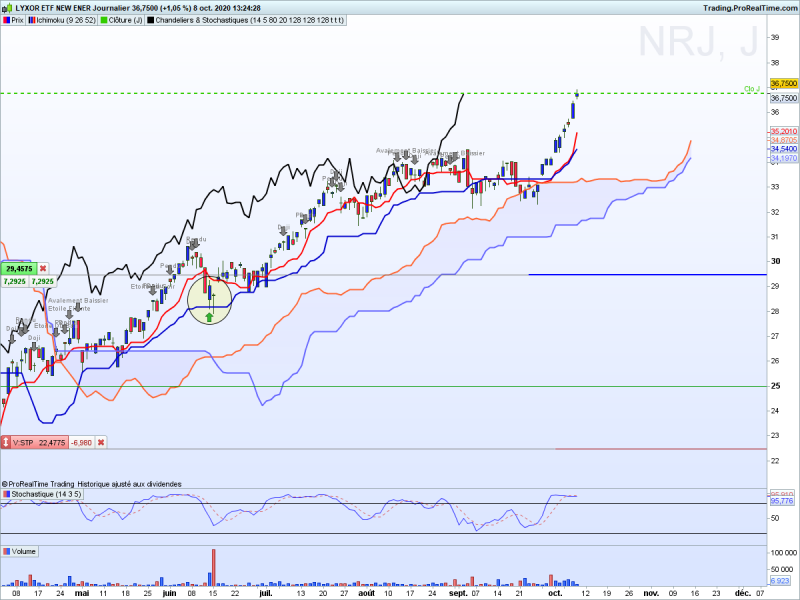This screenshot has width=800, height=600.
Task: Click the 95,776 stochastic value
Action: [782, 502]
